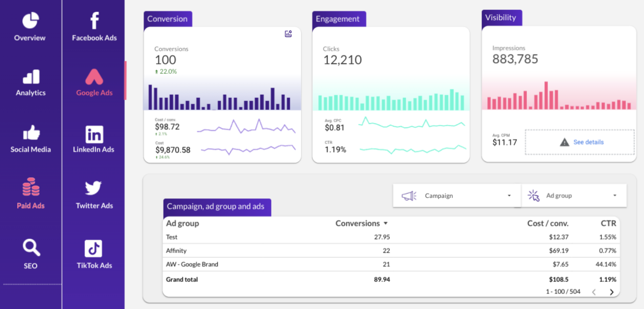Click the CTR sparkline chart
This screenshot has width=644, height=309.
[x=413, y=149]
